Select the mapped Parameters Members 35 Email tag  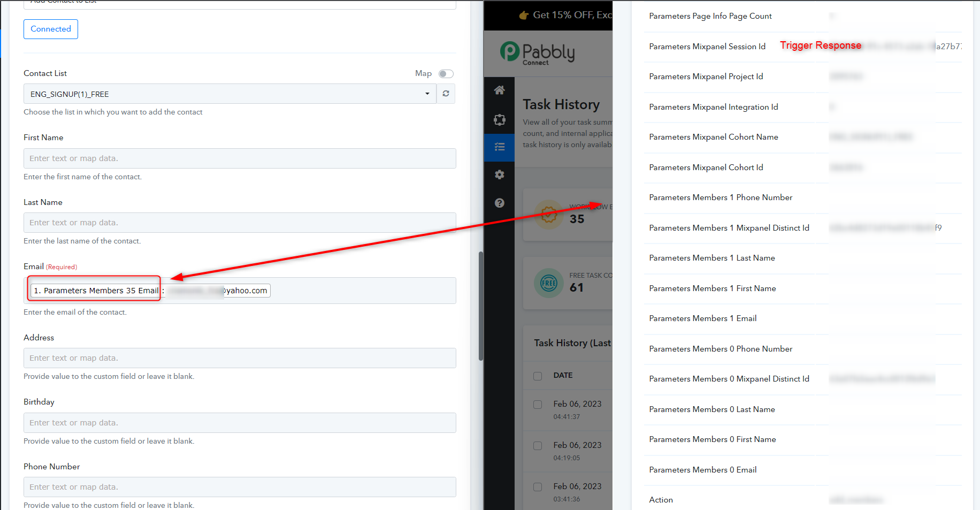(x=96, y=291)
